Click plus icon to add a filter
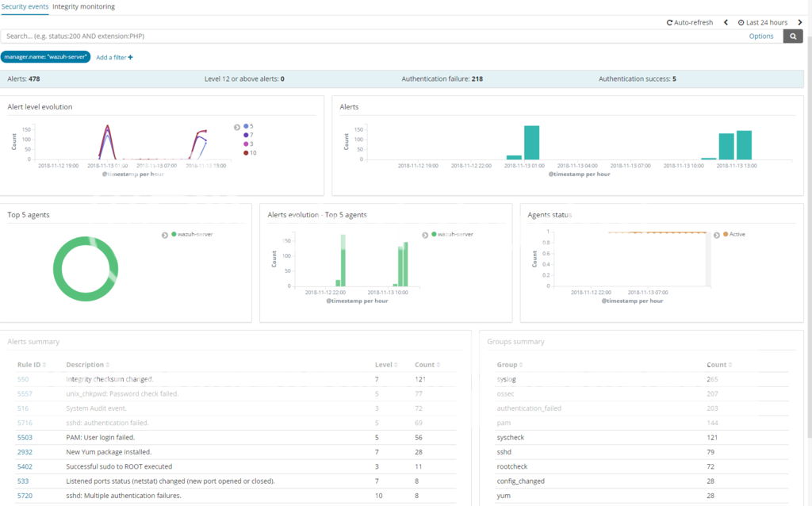The width and height of the screenshot is (812, 506). click(130, 58)
